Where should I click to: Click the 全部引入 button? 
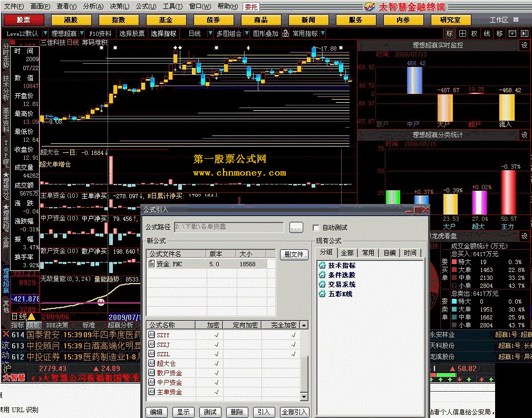(x=295, y=412)
